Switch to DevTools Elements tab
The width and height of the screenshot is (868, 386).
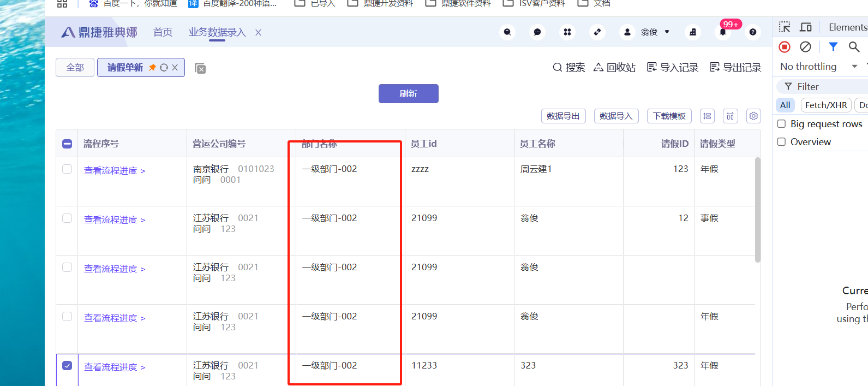[x=848, y=27]
